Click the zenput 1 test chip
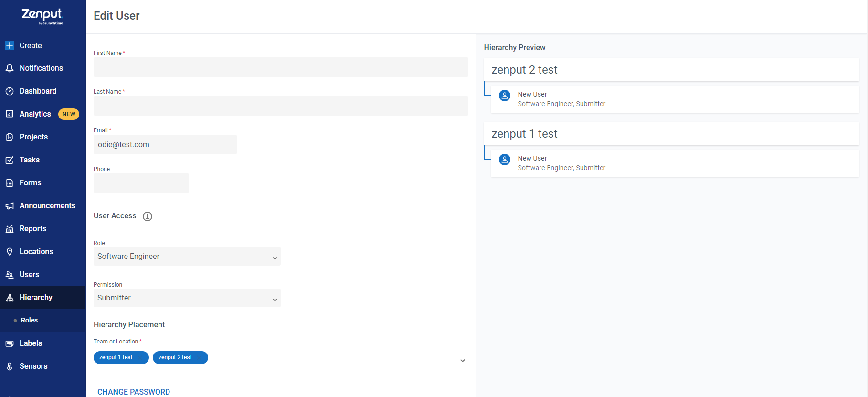868x397 pixels. point(121,357)
